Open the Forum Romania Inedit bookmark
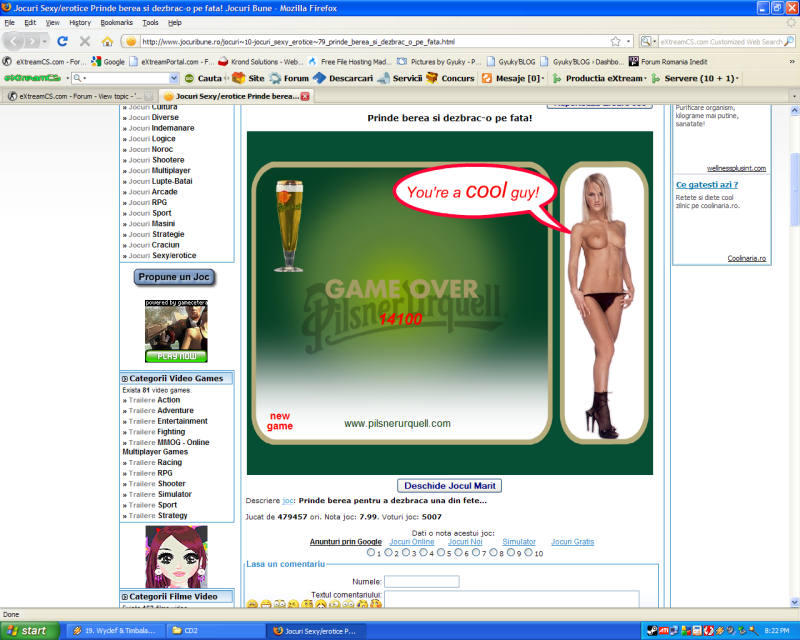The image size is (800, 640). point(668,62)
